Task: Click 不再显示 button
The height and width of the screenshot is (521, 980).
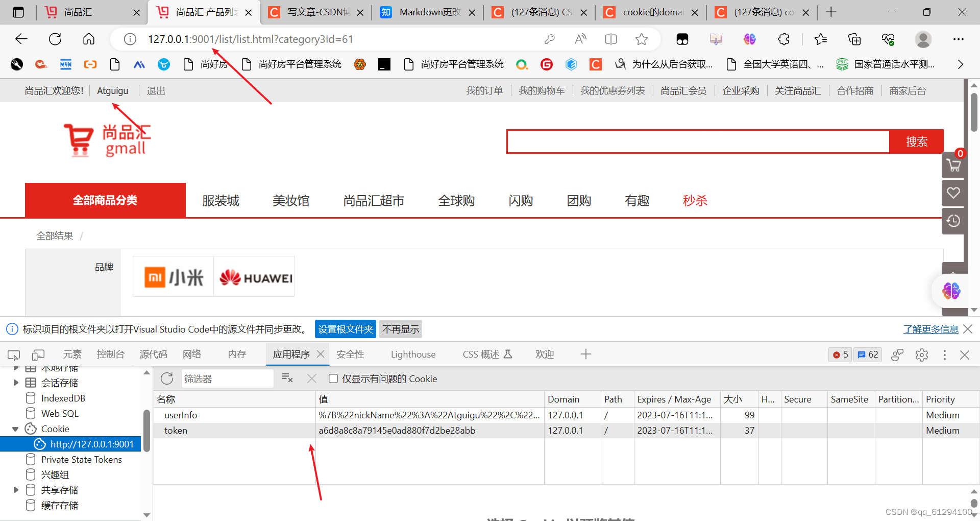Action: [x=401, y=329]
